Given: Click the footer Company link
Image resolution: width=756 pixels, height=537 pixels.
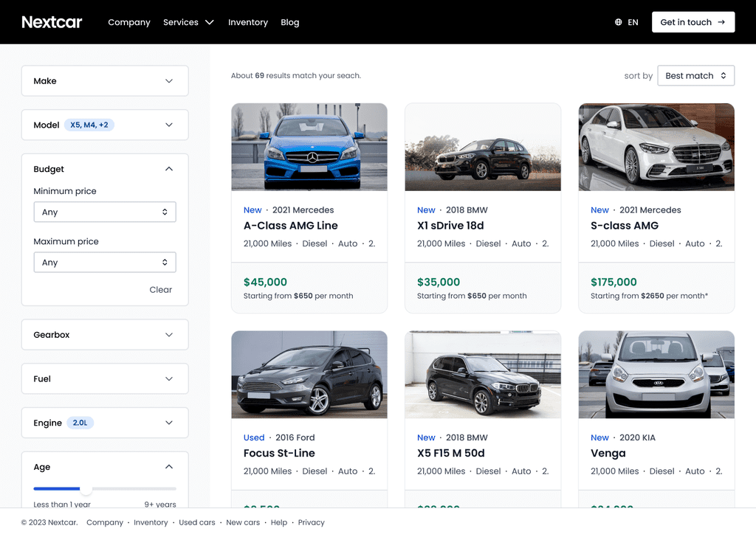Looking at the screenshot, I should (x=105, y=522).
